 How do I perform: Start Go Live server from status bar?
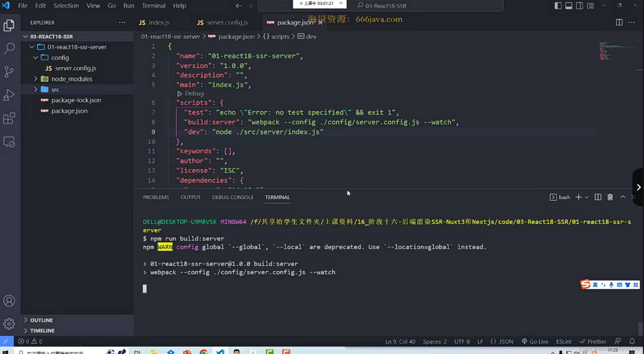[535, 341]
